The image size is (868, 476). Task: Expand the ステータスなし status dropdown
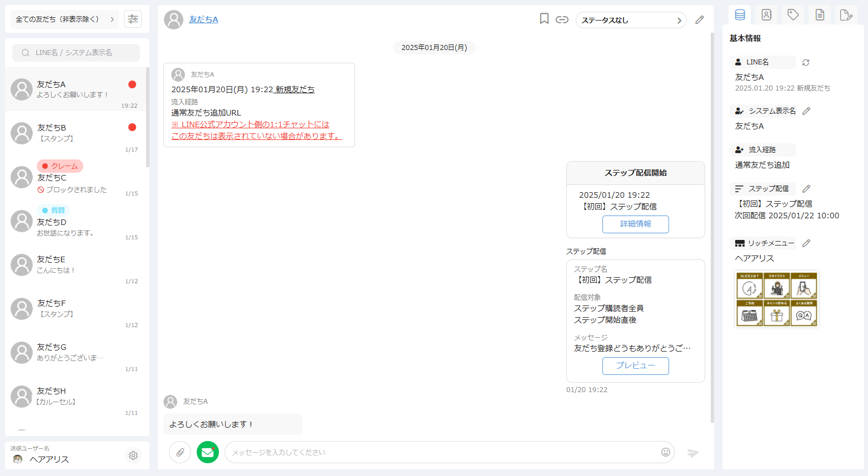click(x=631, y=20)
